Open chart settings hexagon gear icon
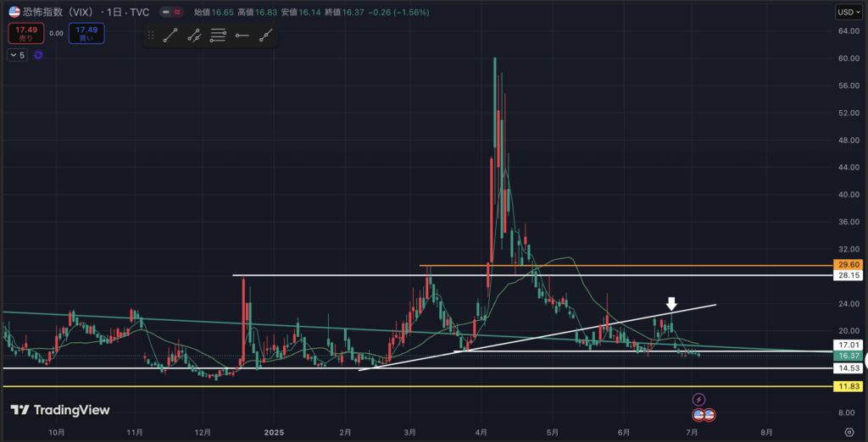 click(x=849, y=432)
